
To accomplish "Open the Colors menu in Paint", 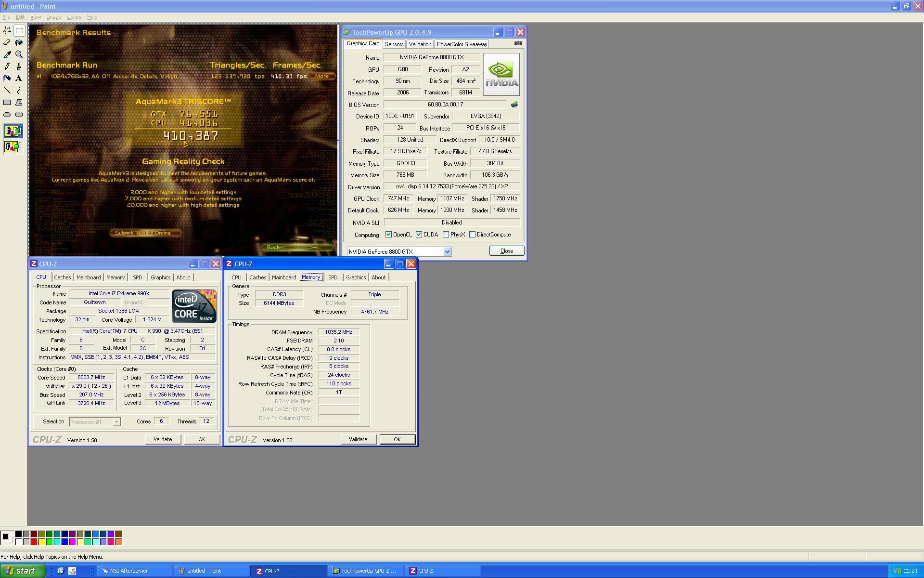I will pyautogui.click(x=74, y=17).
